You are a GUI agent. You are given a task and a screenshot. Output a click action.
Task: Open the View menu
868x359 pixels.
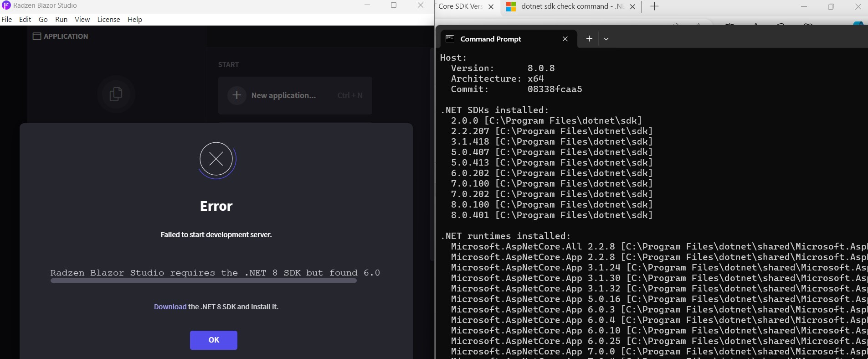tap(82, 19)
